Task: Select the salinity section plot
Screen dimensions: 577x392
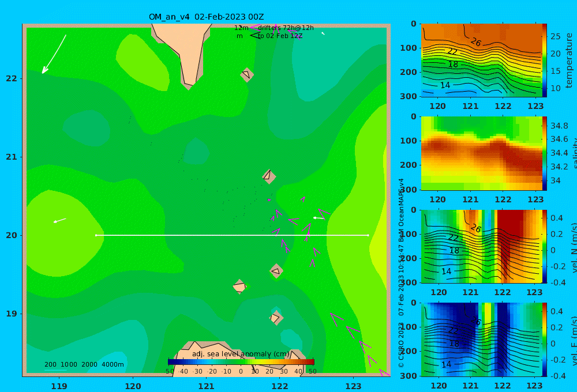Action: pos(482,153)
